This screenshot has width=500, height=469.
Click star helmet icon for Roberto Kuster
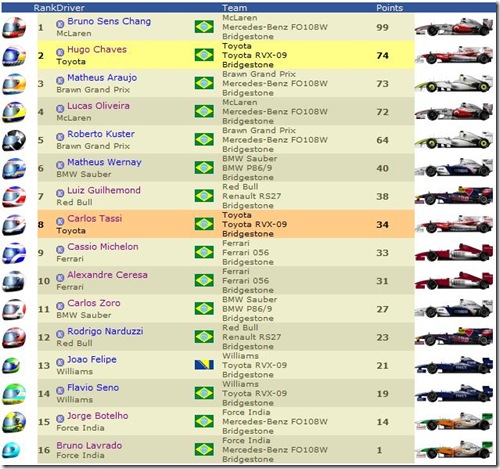click(x=14, y=140)
